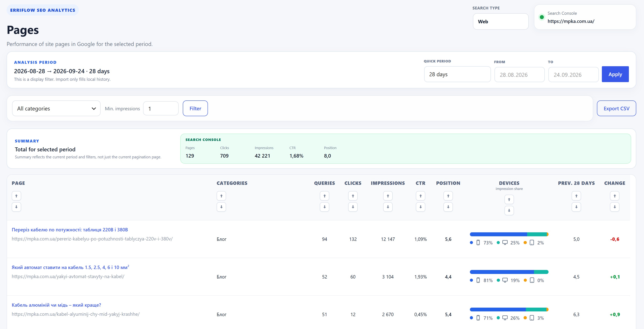Sort CTR column descending arrow
This screenshot has height=329, width=644.
421,207
